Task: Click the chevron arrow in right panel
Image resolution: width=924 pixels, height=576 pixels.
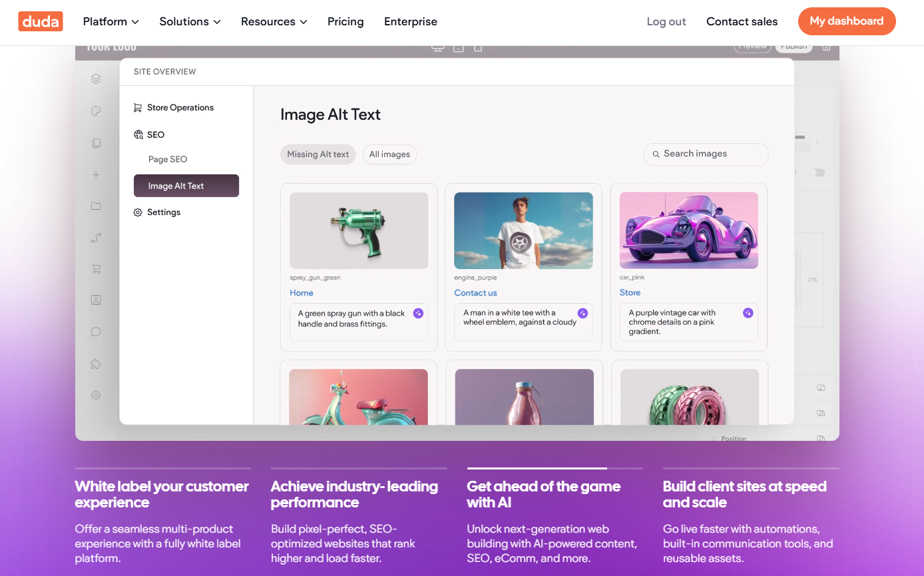Action: (x=817, y=142)
